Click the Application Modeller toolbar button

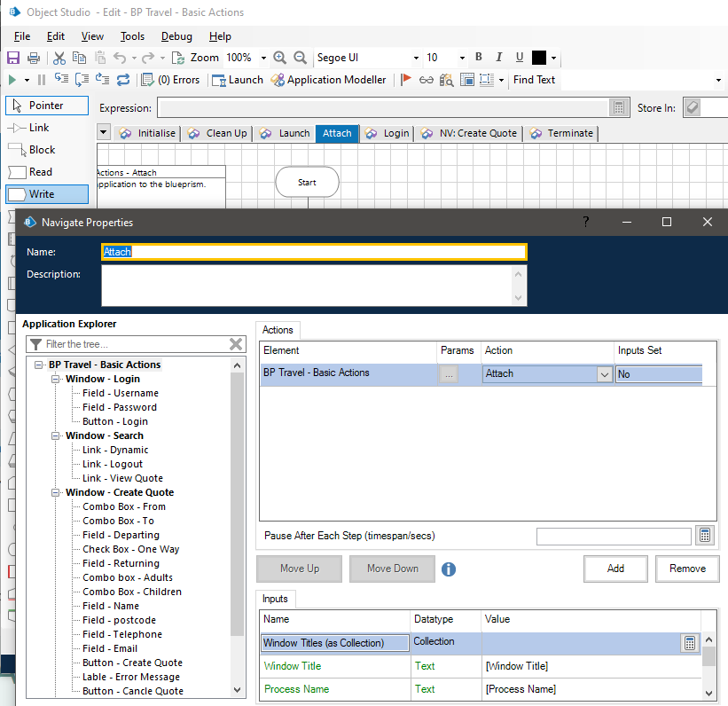pos(328,80)
